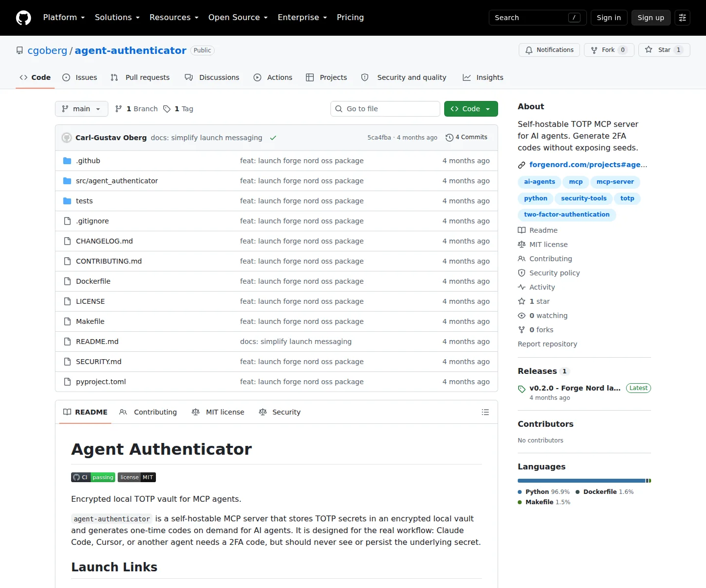Click the totp topic tag
The width and height of the screenshot is (706, 588).
tap(627, 198)
